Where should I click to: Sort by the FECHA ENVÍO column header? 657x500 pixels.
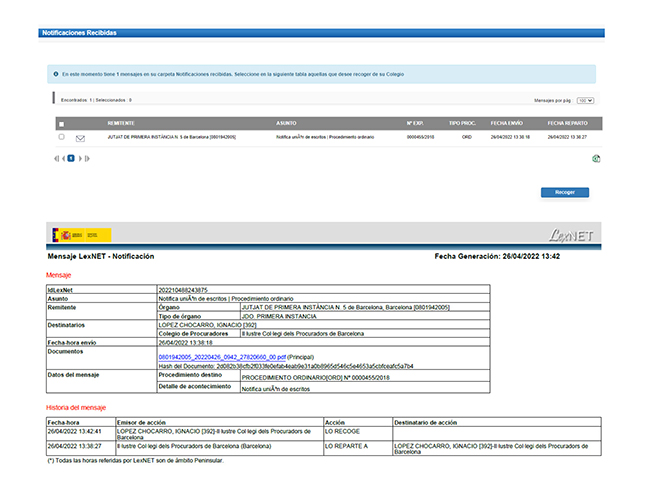point(507,123)
